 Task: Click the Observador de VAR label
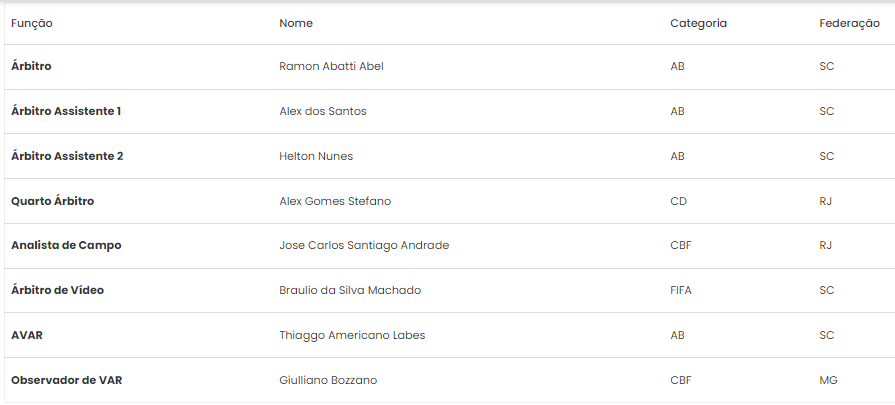[67, 380]
